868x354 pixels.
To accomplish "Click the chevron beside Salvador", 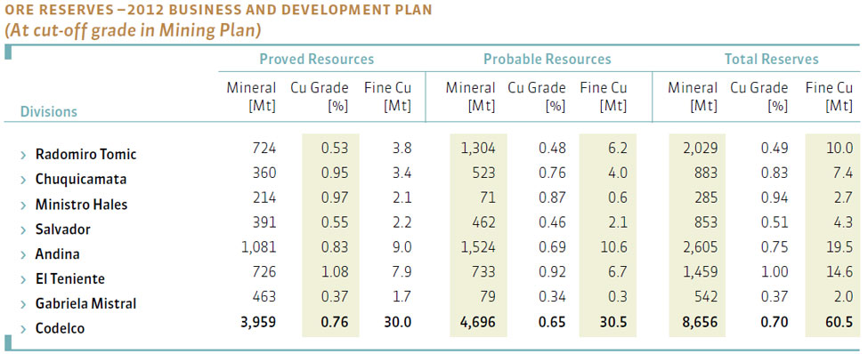I will (23, 230).
